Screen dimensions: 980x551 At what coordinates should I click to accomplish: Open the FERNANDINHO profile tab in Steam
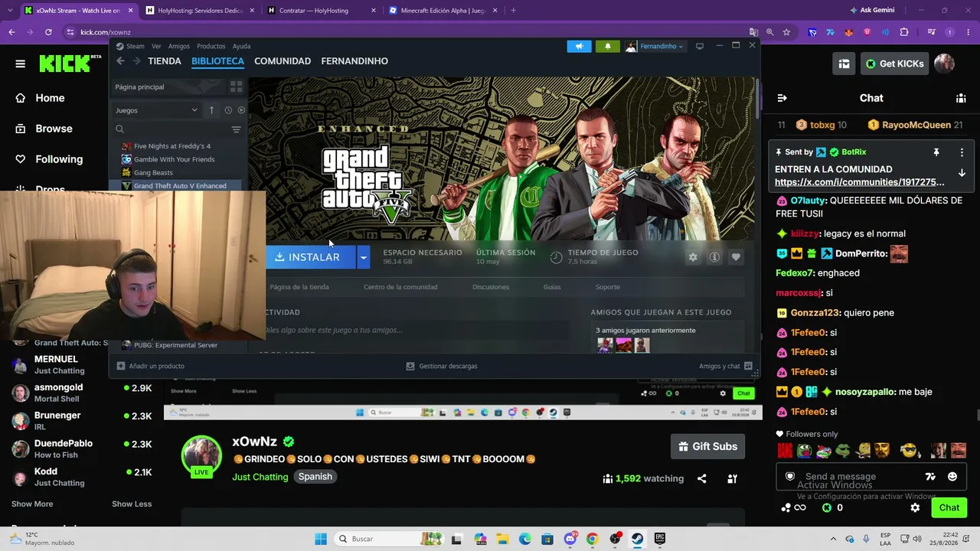click(354, 61)
